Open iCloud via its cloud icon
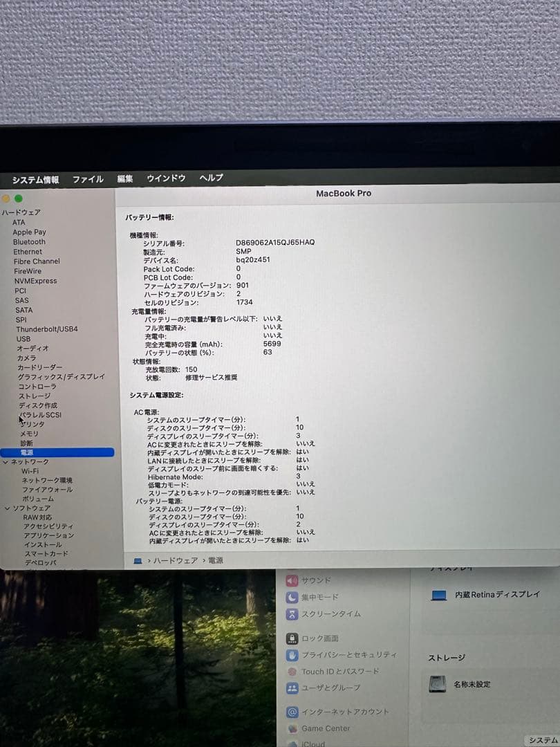This screenshot has height=747, width=560. [292, 744]
